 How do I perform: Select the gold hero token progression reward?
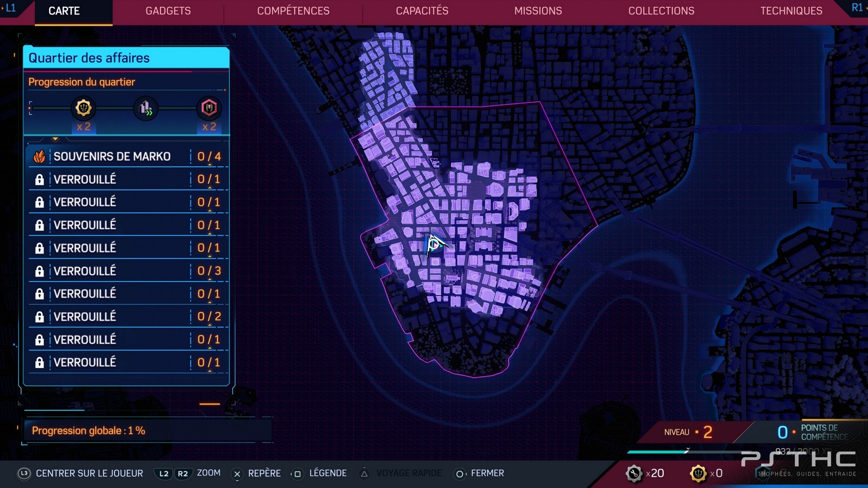84,108
